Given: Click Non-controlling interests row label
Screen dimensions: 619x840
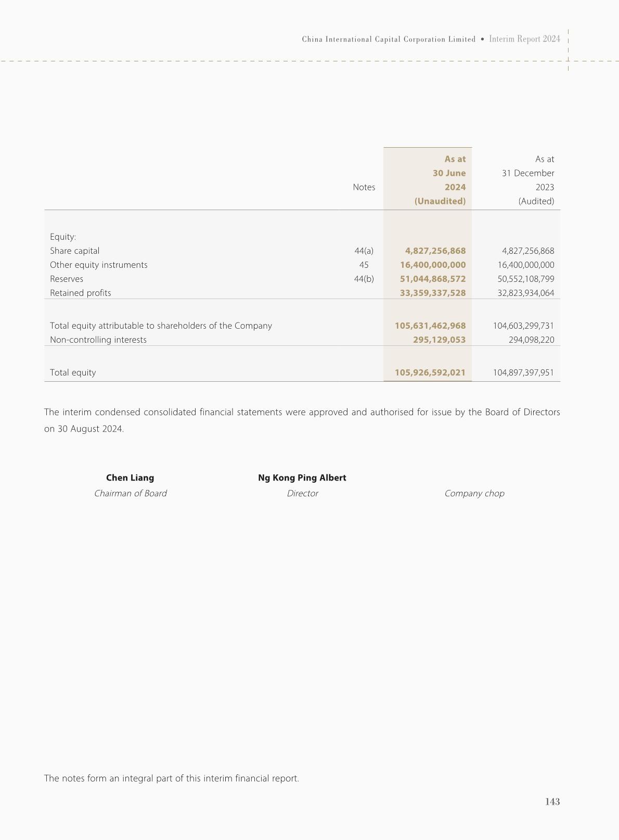Looking at the screenshot, I should pos(98,340).
